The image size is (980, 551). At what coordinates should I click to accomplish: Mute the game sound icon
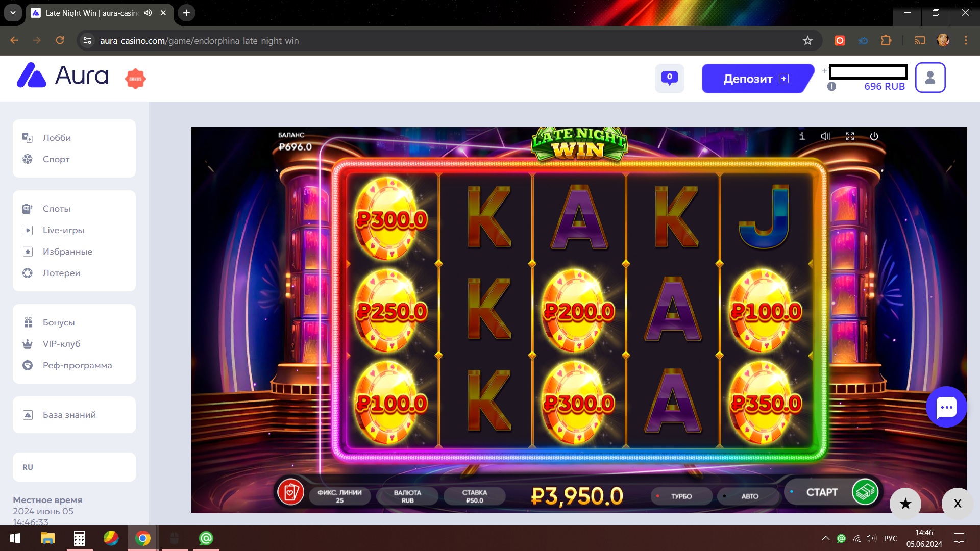tap(826, 136)
